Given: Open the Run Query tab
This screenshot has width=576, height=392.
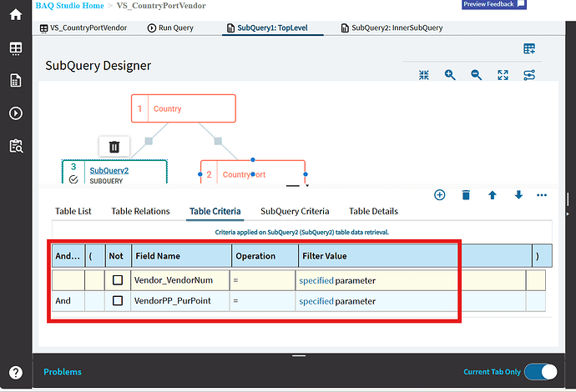Looking at the screenshot, I should coord(170,28).
